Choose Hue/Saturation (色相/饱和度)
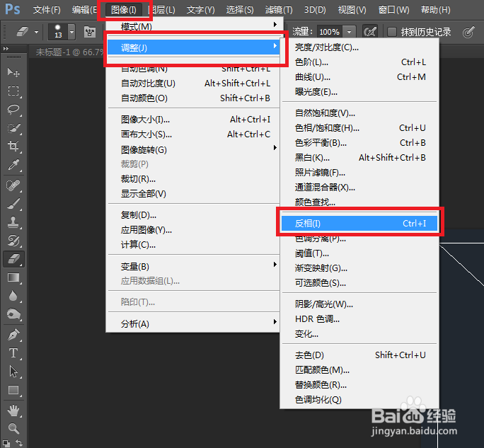 (359, 128)
